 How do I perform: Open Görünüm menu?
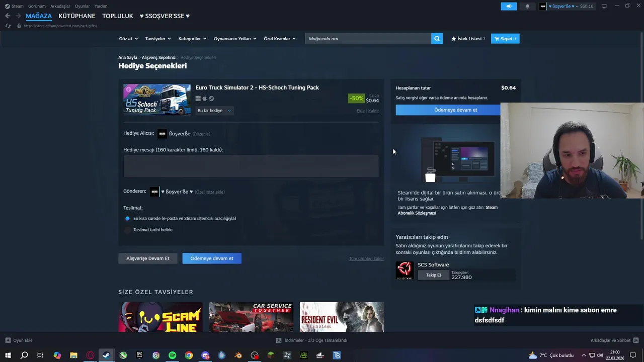point(37,6)
